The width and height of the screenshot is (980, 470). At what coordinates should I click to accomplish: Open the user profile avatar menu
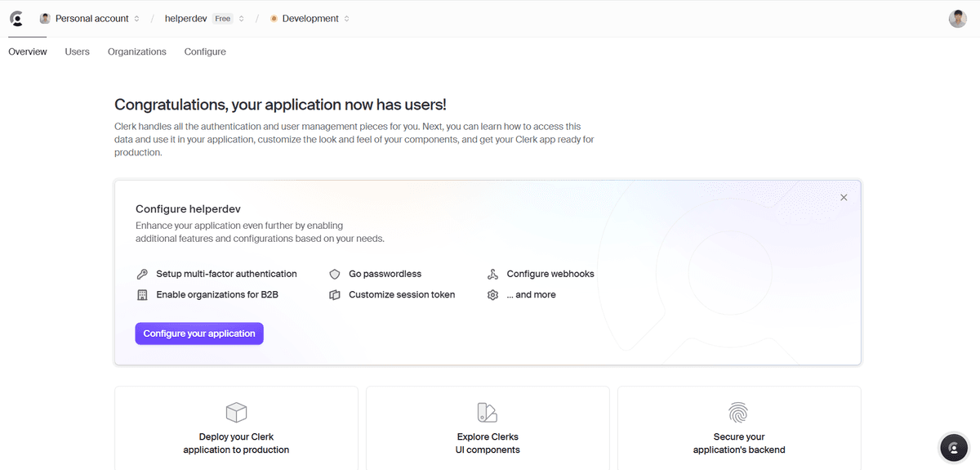[957, 19]
